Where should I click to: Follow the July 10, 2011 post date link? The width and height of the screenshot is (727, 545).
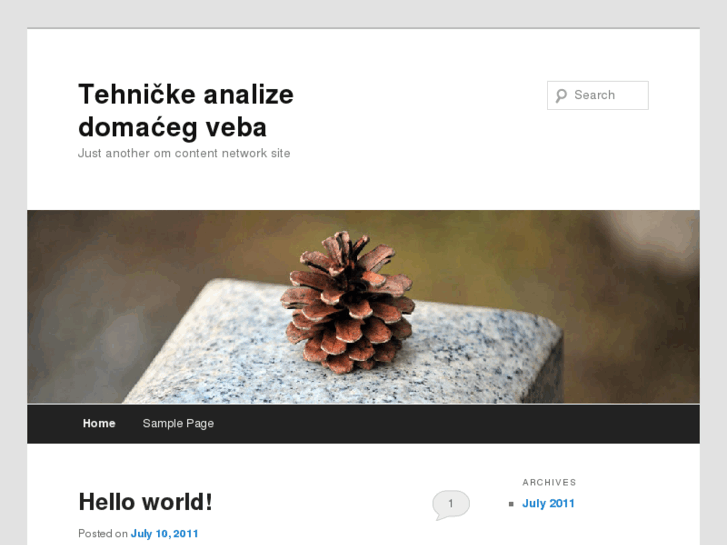coord(164,533)
